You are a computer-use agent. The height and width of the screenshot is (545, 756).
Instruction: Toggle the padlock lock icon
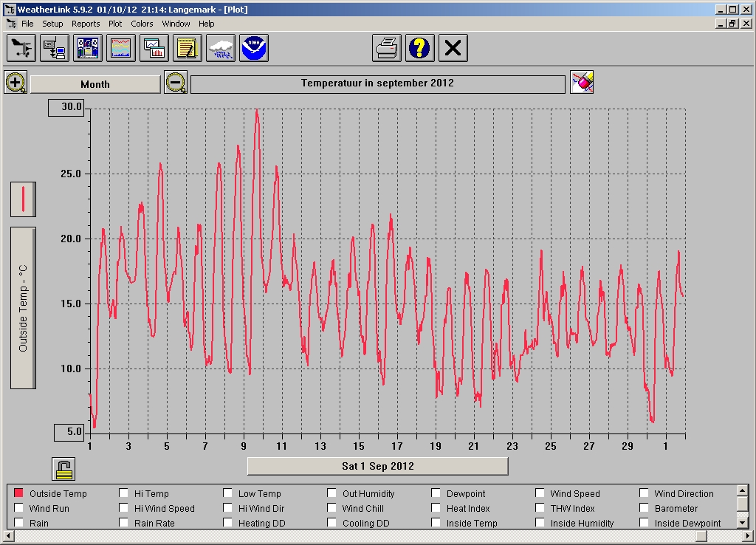click(63, 469)
